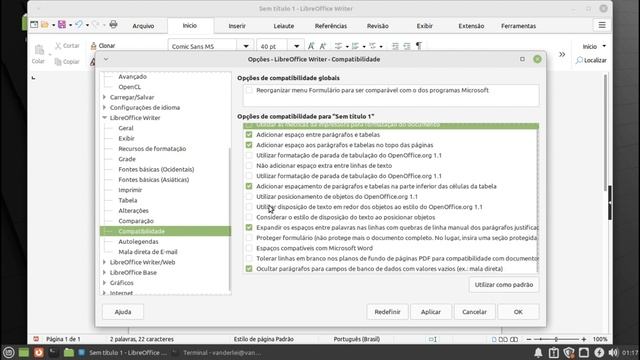Click the increase indent icon
The width and height of the screenshot is (640, 360).
pos(395,46)
